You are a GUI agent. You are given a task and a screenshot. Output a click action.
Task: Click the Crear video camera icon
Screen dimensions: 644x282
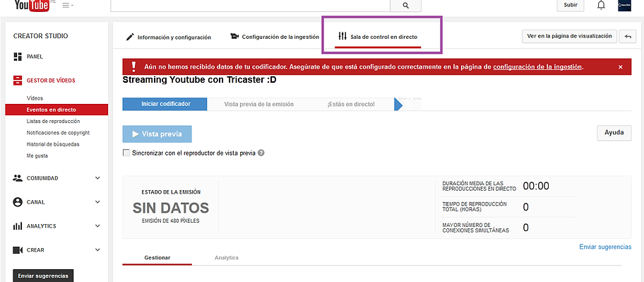click(x=17, y=250)
